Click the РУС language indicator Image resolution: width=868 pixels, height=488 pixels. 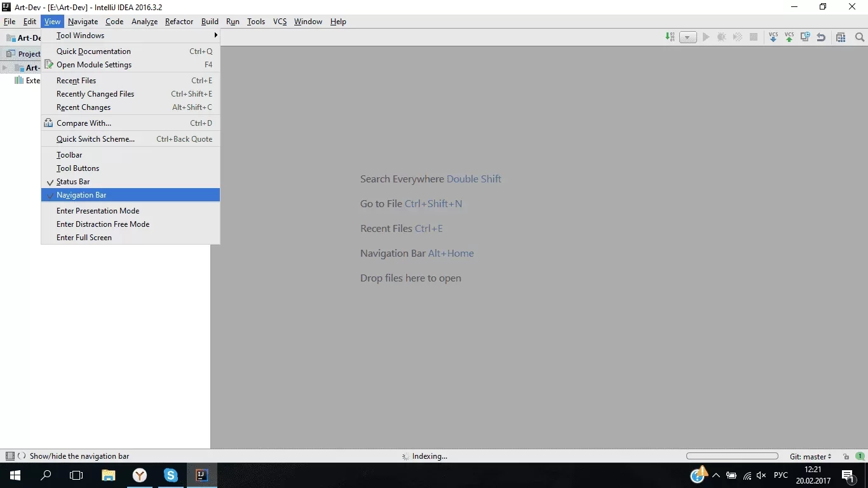tap(781, 475)
